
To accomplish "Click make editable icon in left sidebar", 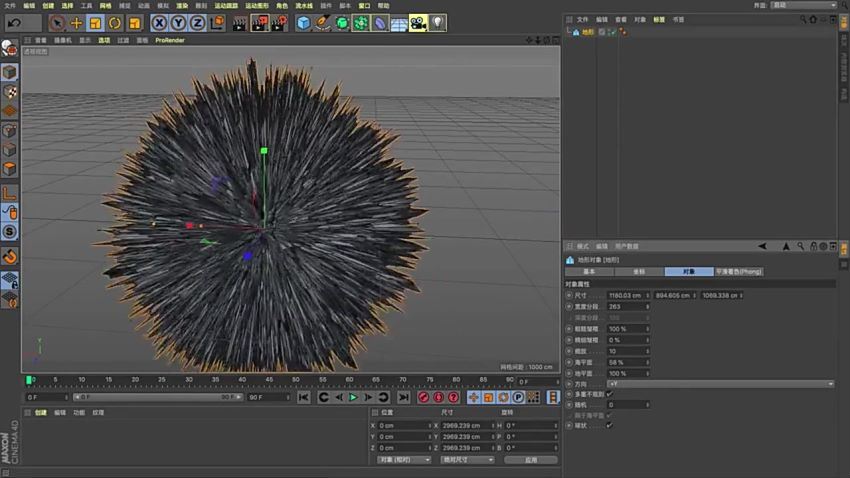I will click(x=10, y=49).
